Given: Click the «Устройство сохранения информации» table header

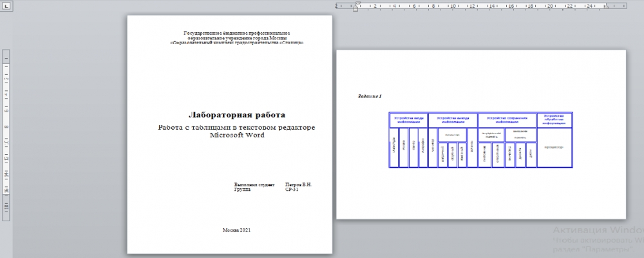Looking at the screenshot, I should pos(507,120).
